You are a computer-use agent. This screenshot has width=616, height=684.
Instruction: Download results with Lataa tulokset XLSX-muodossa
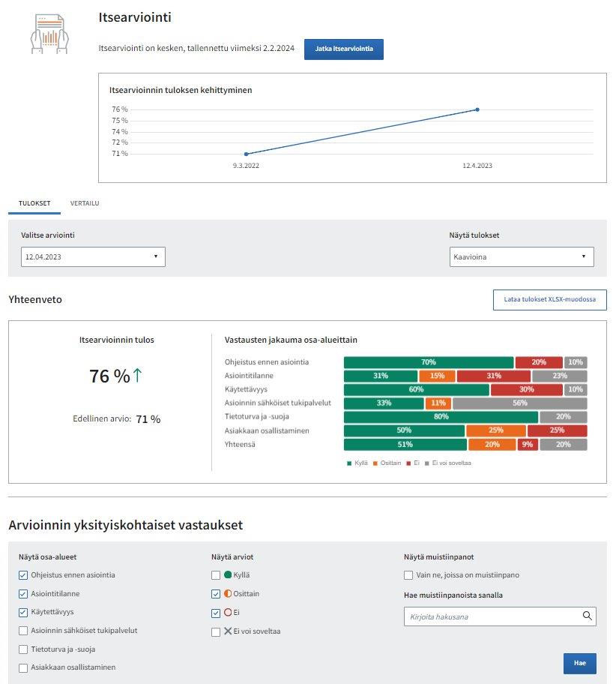(x=549, y=300)
